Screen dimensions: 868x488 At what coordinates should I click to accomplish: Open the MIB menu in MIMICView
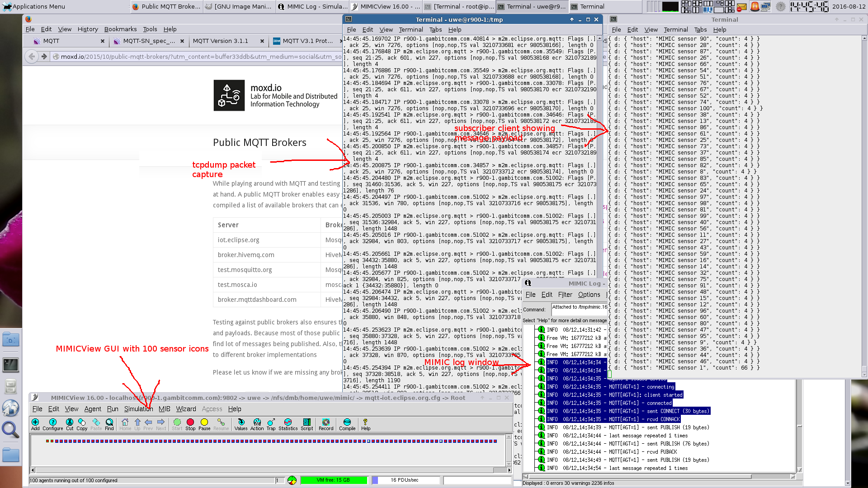pyautogui.click(x=165, y=409)
